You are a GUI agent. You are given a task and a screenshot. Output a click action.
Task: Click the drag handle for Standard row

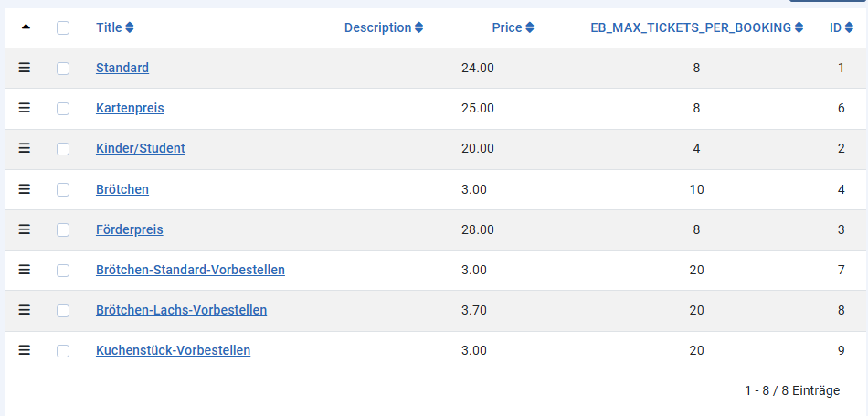click(x=25, y=68)
